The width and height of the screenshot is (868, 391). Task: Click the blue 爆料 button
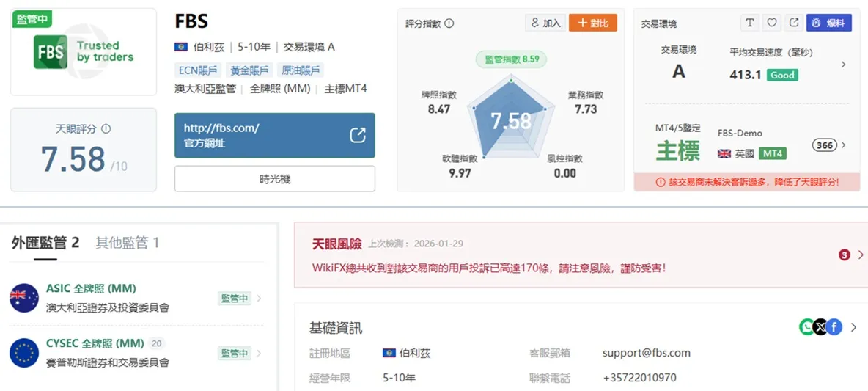828,23
